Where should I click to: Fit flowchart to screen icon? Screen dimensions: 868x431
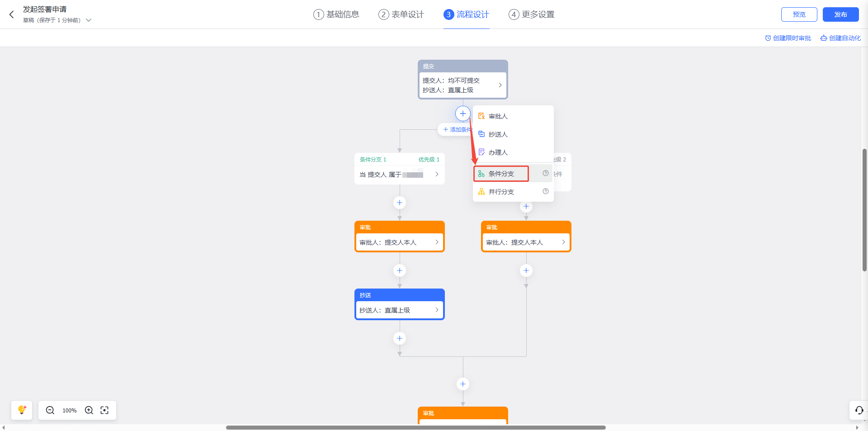104,410
